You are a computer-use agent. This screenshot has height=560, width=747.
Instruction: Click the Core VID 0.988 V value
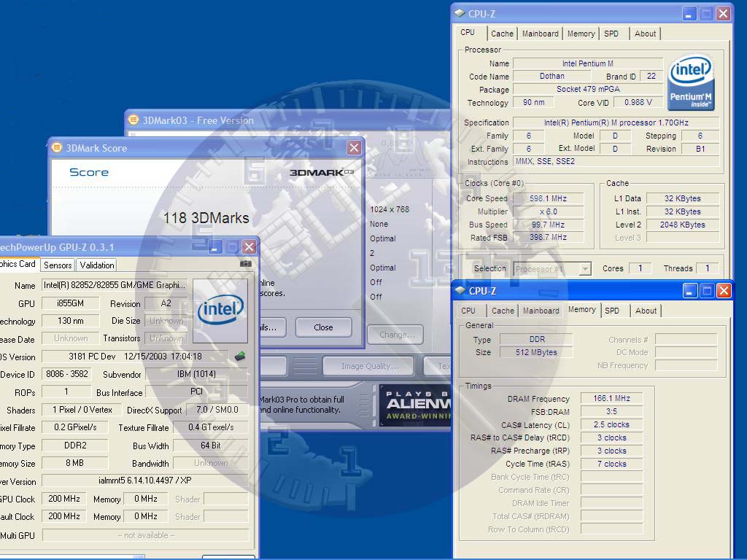[638, 102]
